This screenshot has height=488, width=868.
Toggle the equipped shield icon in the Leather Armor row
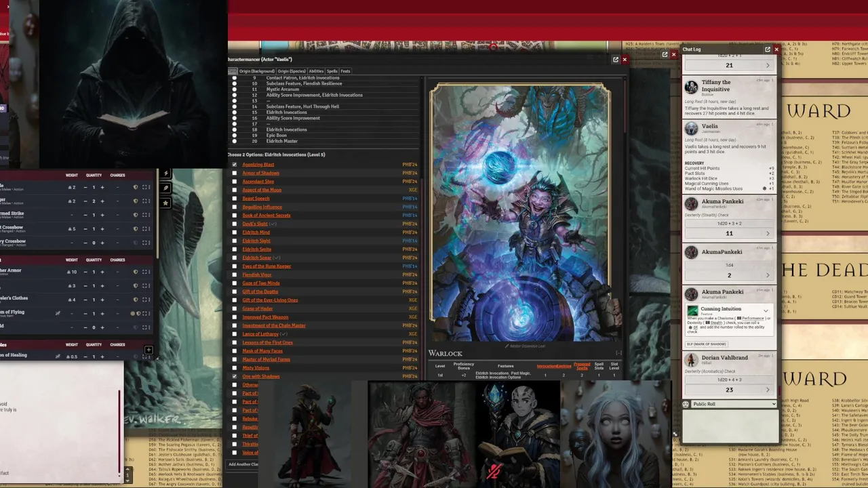135,272
